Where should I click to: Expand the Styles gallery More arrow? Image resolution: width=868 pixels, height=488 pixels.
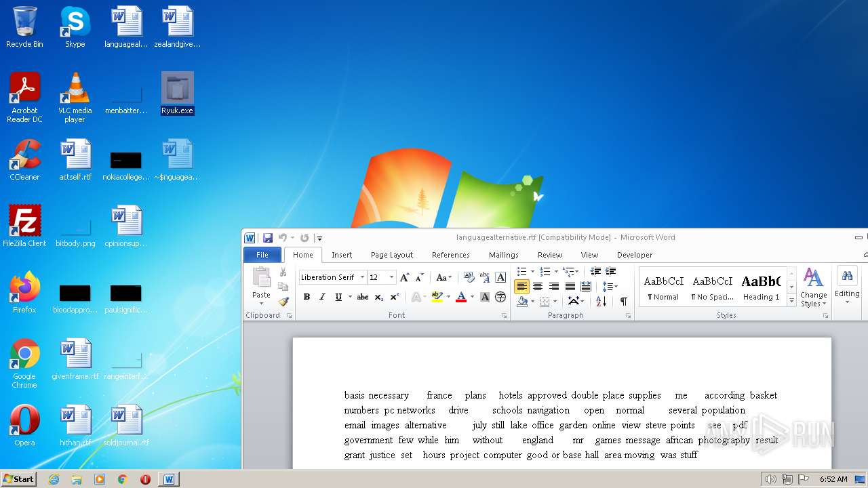tap(791, 301)
